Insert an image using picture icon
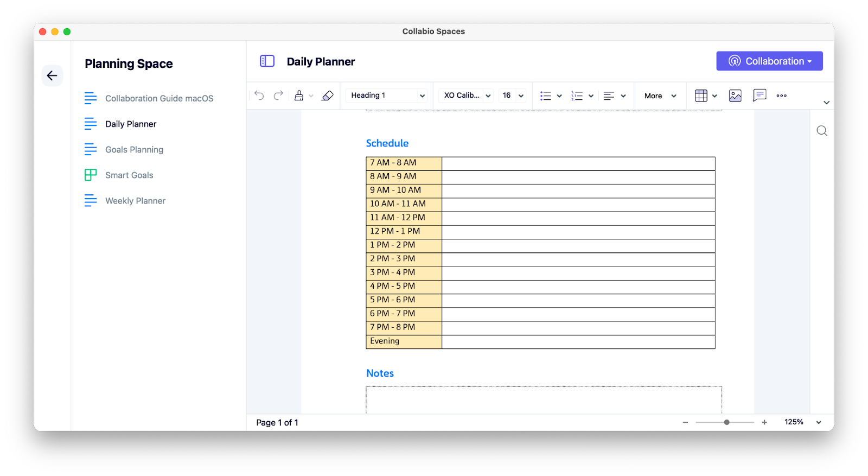This screenshot has width=868, height=476. pyautogui.click(x=735, y=96)
